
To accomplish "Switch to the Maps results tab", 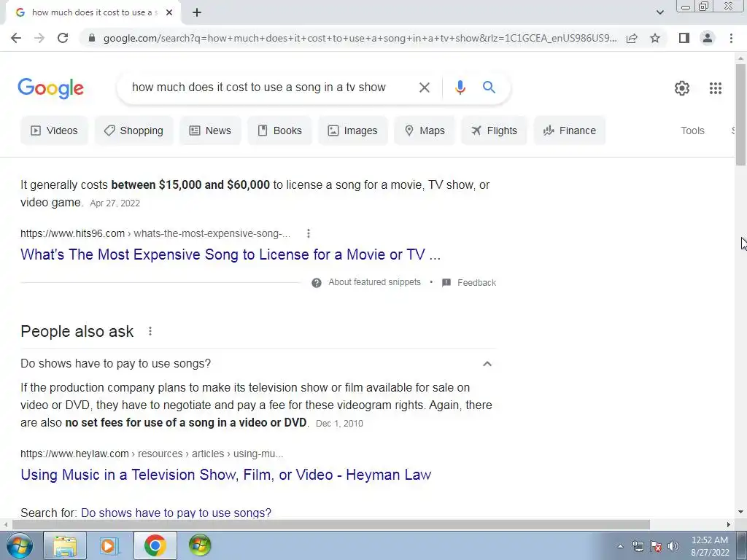I will [x=425, y=131].
